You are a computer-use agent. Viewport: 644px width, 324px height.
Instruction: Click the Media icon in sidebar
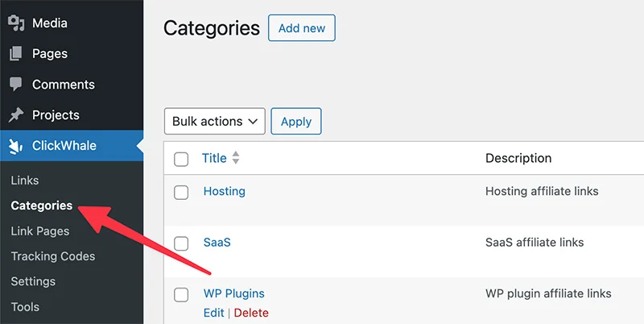pos(16,23)
